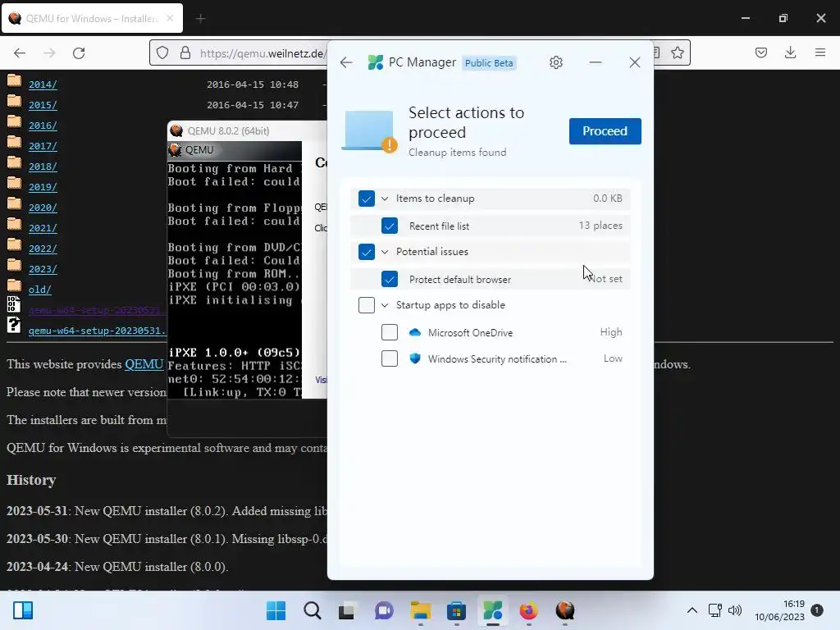The height and width of the screenshot is (630, 840).
Task: Open Microsoft Store from taskbar
Action: click(x=456, y=610)
